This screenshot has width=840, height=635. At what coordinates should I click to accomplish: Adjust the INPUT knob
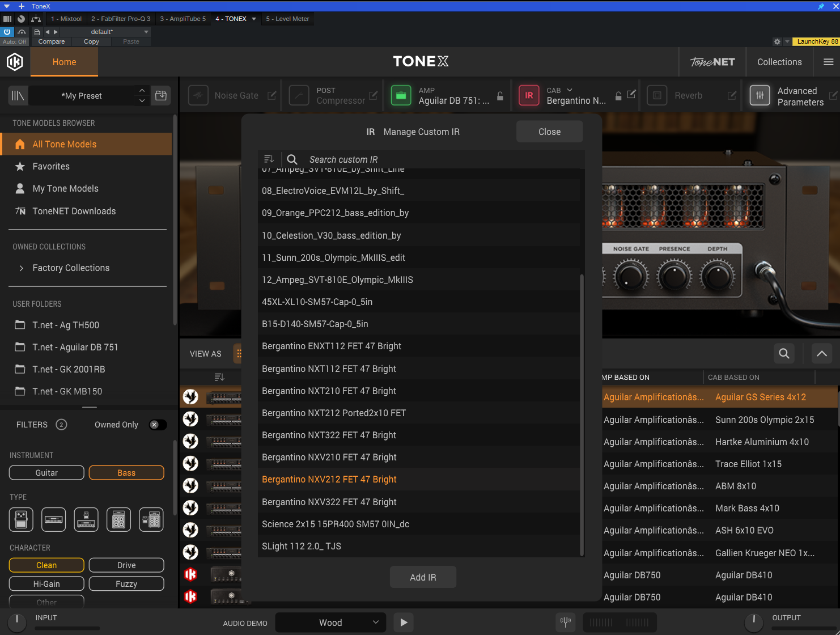(x=16, y=623)
